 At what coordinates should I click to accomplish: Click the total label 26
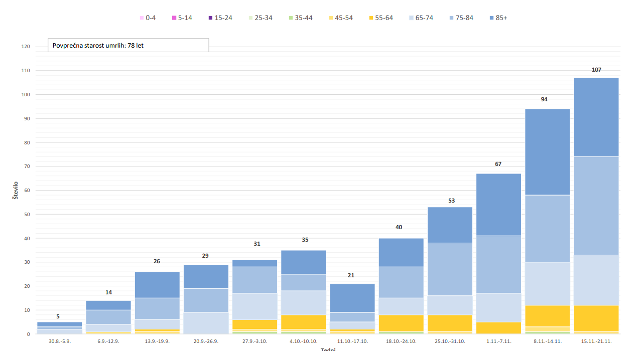(157, 261)
